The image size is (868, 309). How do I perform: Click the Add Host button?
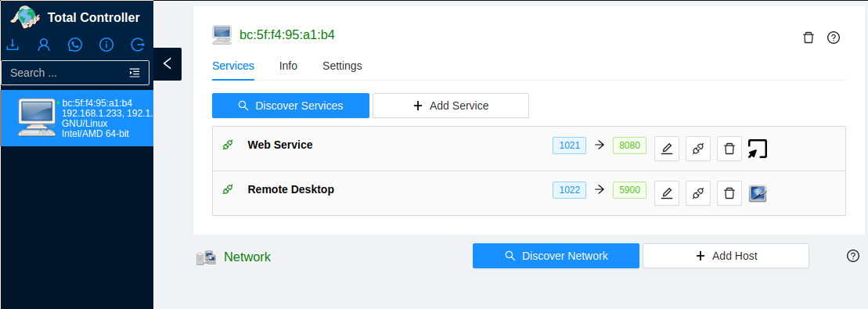726,256
